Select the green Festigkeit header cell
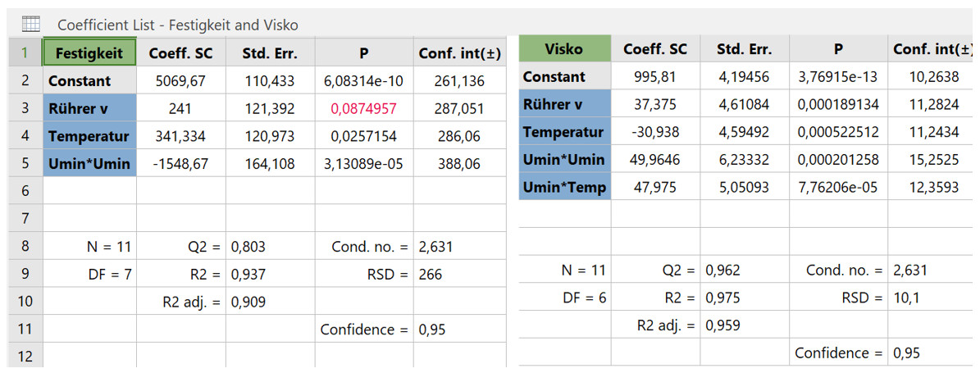 pos(89,53)
